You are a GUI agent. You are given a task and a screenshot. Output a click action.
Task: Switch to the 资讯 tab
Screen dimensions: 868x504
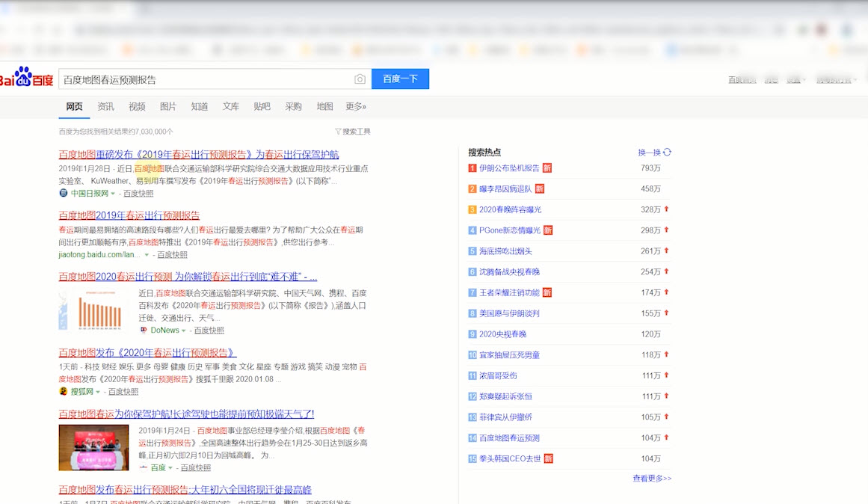coord(105,106)
